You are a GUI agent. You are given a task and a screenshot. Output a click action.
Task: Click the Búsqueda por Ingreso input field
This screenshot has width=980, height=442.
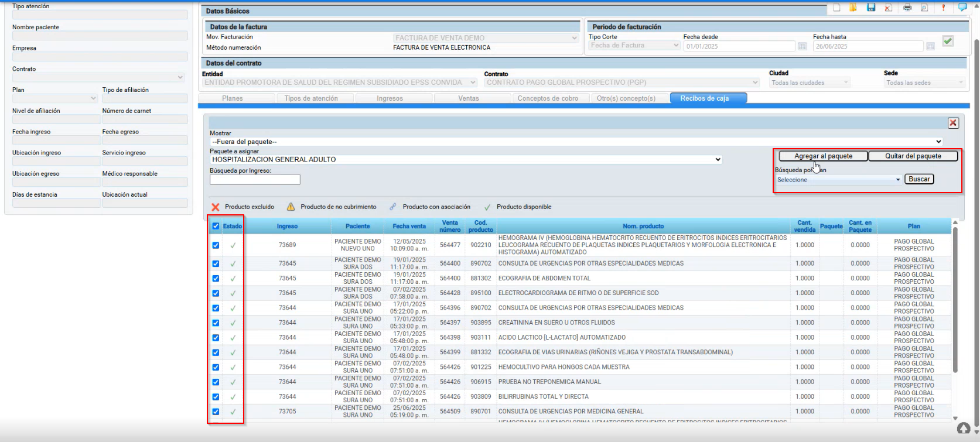click(255, 180)
